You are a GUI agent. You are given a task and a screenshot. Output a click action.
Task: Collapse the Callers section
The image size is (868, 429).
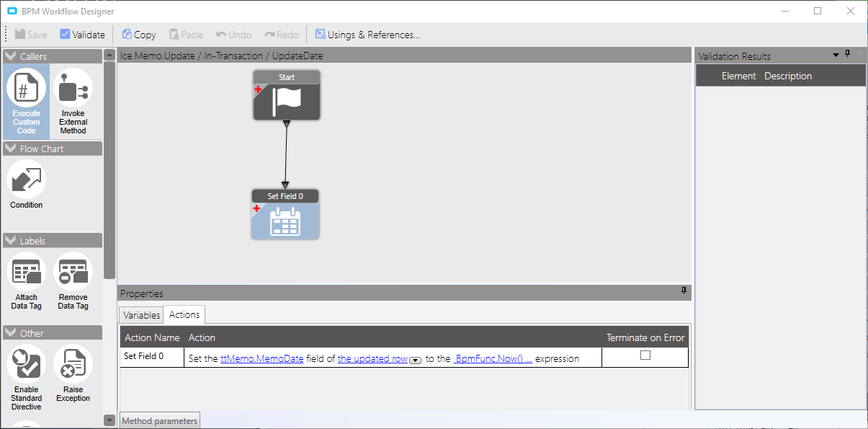point(11,56)
